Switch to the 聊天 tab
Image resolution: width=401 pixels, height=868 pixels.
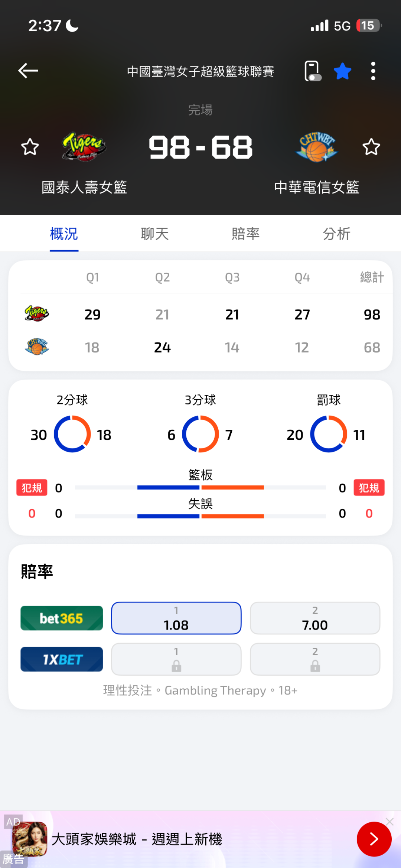155,234
